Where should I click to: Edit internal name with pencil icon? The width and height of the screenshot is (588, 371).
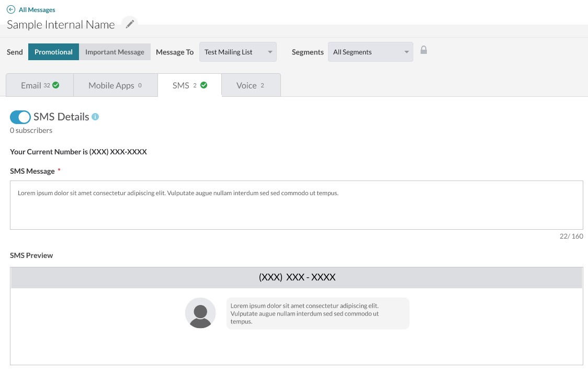point(130,25)
